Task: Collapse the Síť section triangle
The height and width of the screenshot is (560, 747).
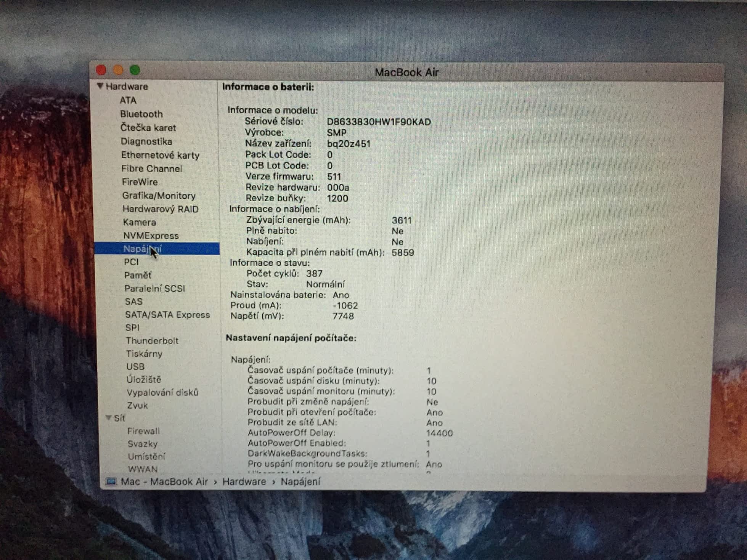Action: [x=108, y=418]
